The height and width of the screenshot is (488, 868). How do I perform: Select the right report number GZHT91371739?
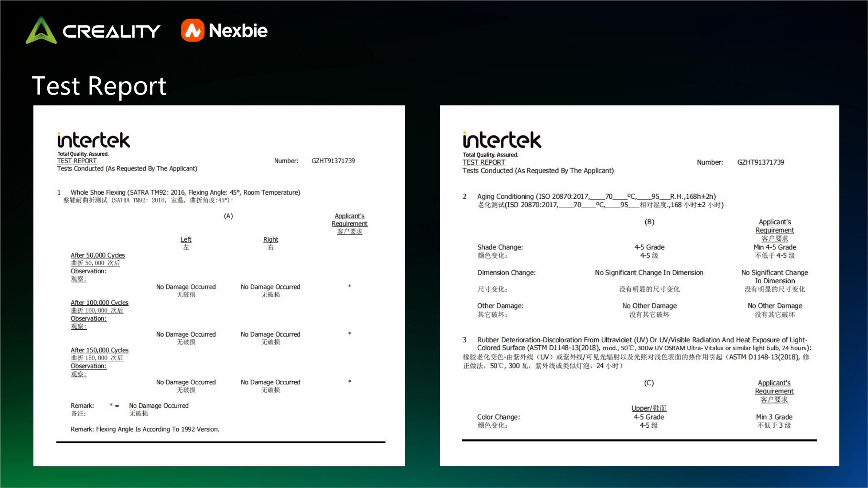coord(760,162)
